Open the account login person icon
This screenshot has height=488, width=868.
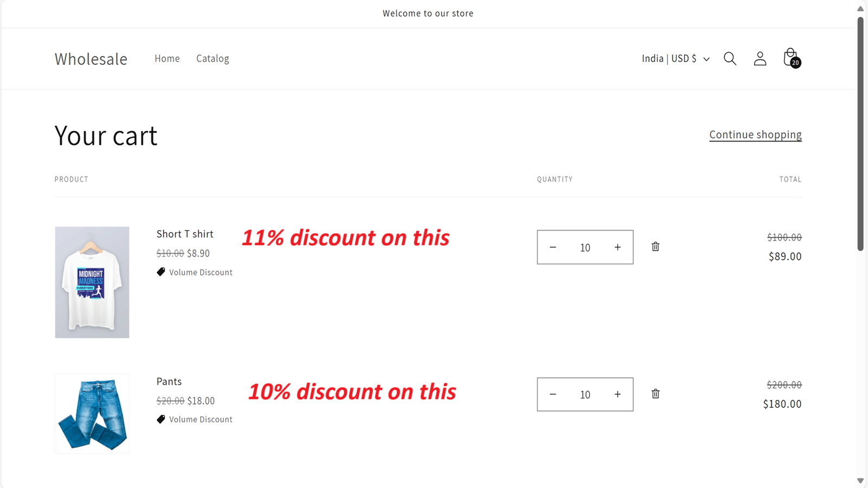pos(760,59)
